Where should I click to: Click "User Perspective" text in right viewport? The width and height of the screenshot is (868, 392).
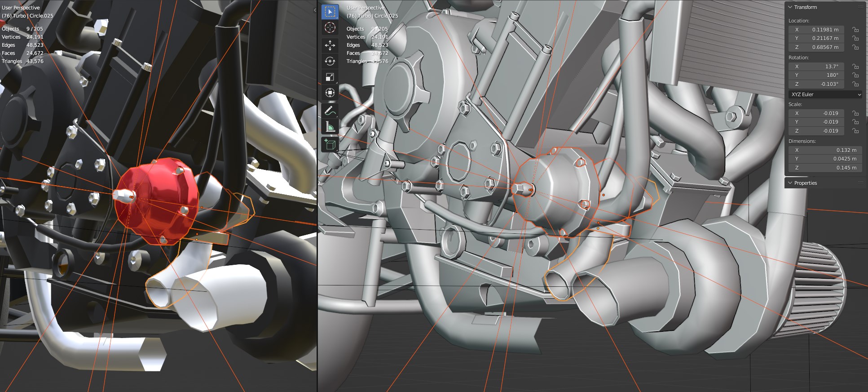pyautogui.click(x=366, y=8)
